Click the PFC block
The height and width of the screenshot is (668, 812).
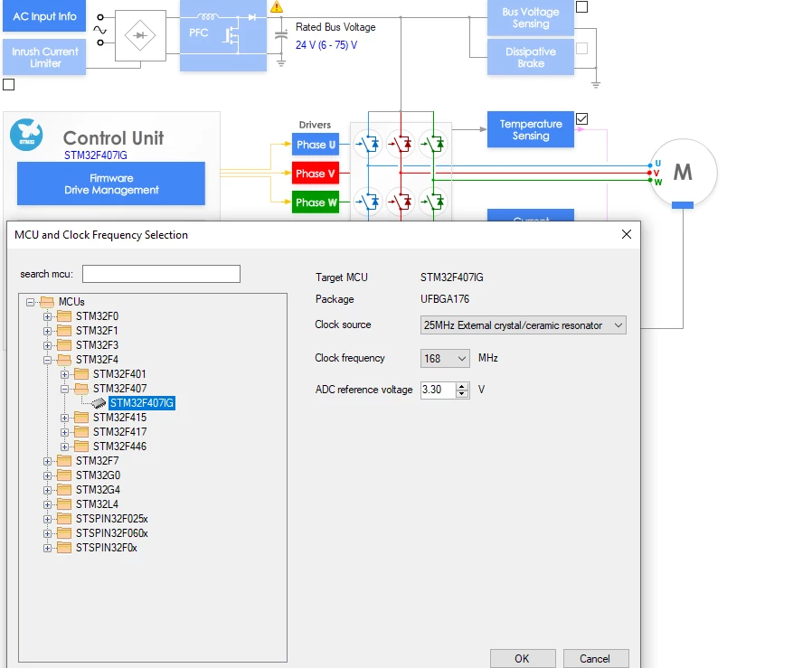coord(223,35)
